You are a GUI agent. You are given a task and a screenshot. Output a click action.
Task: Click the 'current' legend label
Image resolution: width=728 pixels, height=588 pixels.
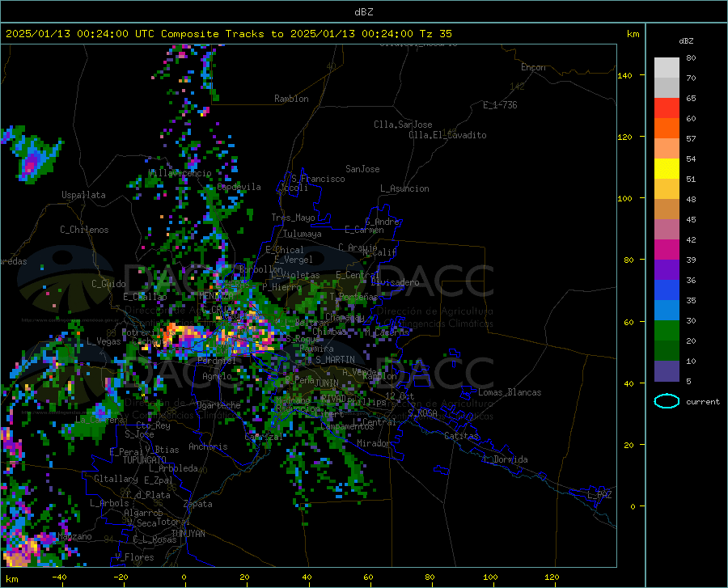(702, 401)
